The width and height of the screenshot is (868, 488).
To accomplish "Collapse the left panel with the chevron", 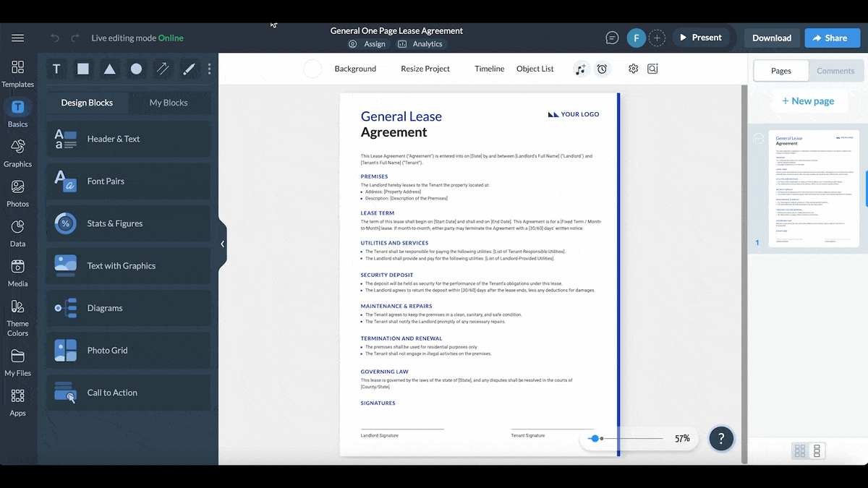I will tap(223, 244).
